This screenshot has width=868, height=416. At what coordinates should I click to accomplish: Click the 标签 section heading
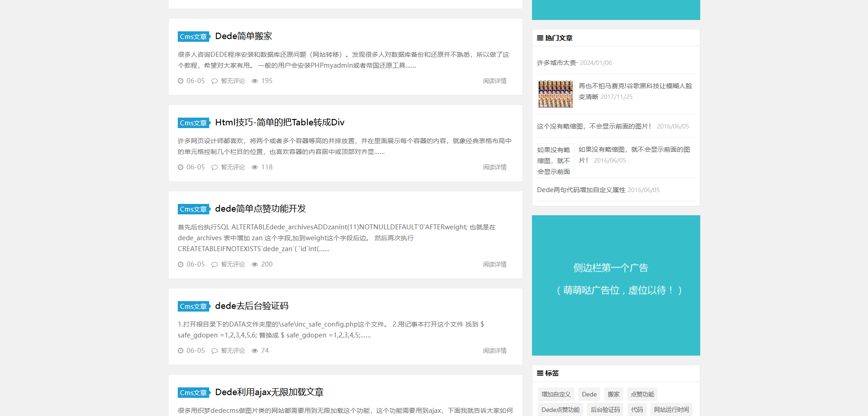pos(552,373)
